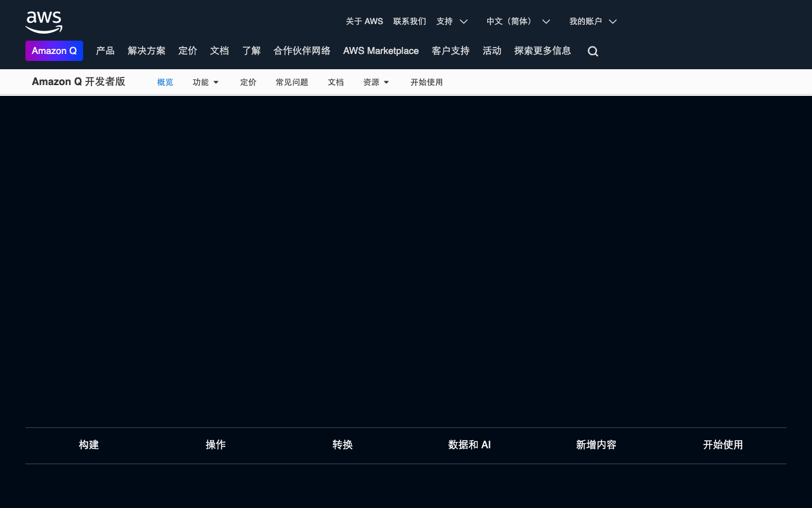Click Amazon Q 开发者版 title
Image resolution: width=812 pixels, height=508 pixels.
coord(79,82)
